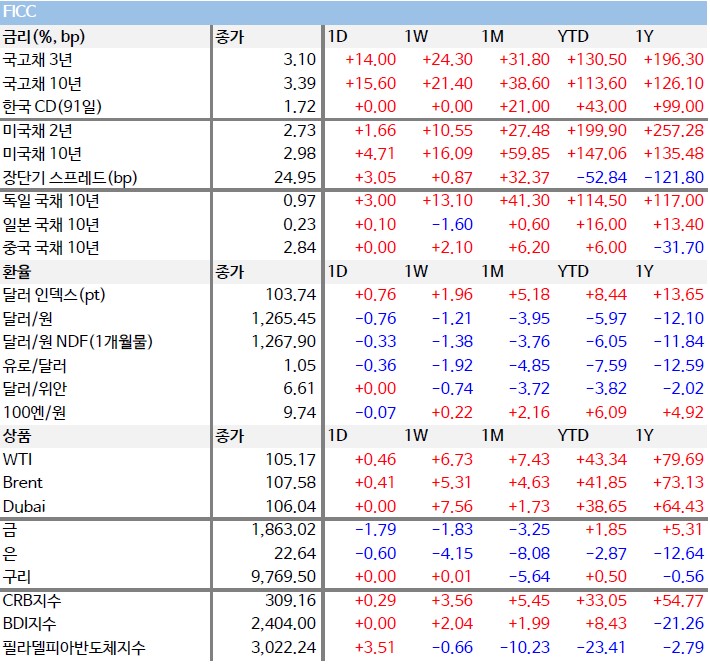
Task: Click the Brent closing value 107.58
Action: pyautogui.click(x=290, y=483)
